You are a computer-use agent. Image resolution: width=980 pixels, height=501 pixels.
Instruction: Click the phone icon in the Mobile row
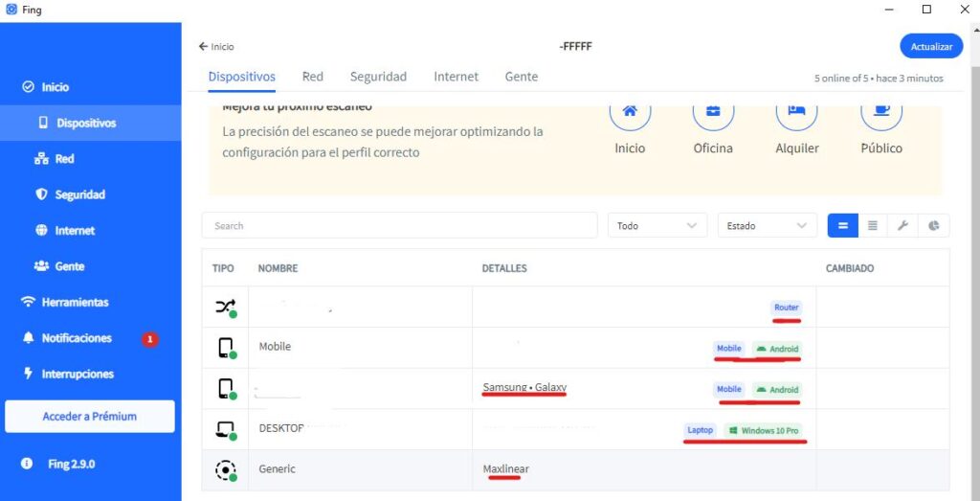click(x=226, y=348)
